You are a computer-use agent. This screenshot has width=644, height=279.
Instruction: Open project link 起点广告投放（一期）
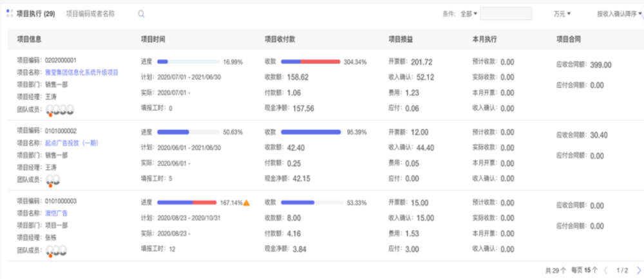[71, 143]
